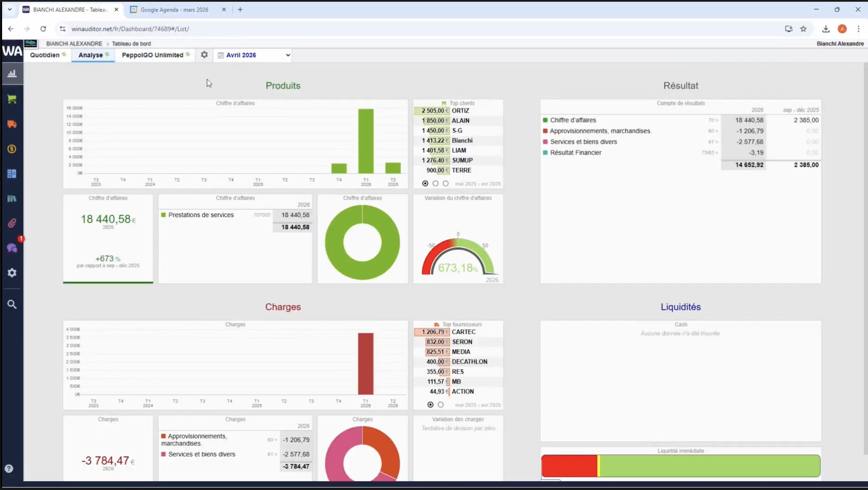Open chat messages icon with notification badge
This screenshot has width=868, height=490.
12,248
